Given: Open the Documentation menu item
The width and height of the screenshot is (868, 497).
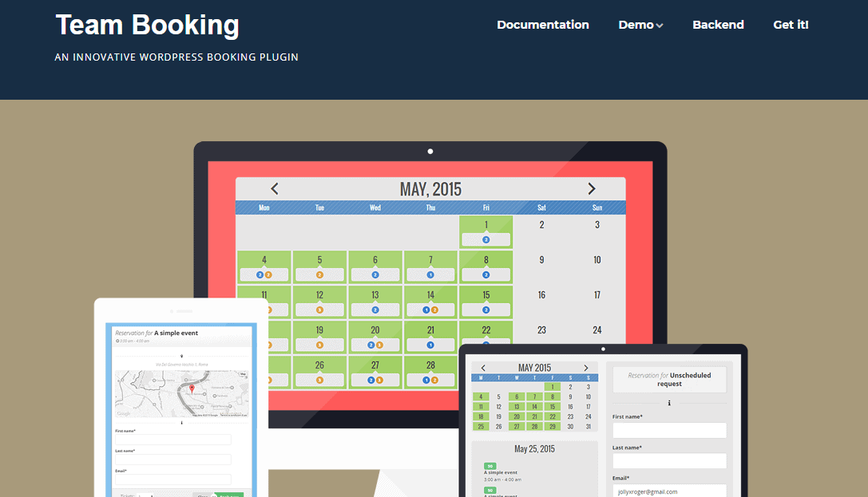Looking at the screenshot, I should [x=542, y=25].
